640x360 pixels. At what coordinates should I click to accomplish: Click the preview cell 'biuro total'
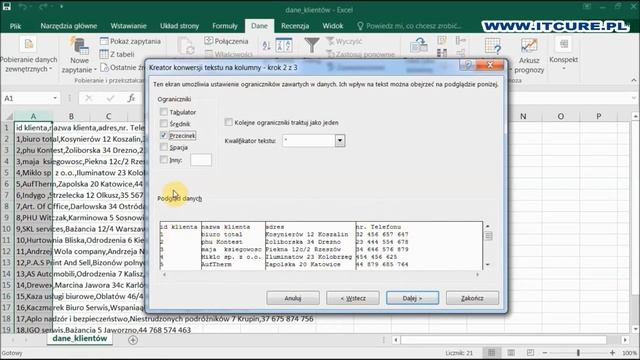tap(222, 234)
